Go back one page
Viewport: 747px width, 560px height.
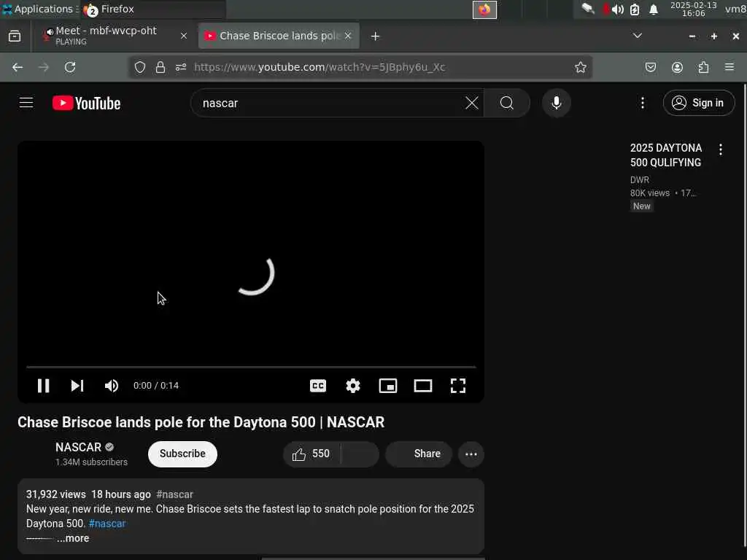(x=18, y=67)
